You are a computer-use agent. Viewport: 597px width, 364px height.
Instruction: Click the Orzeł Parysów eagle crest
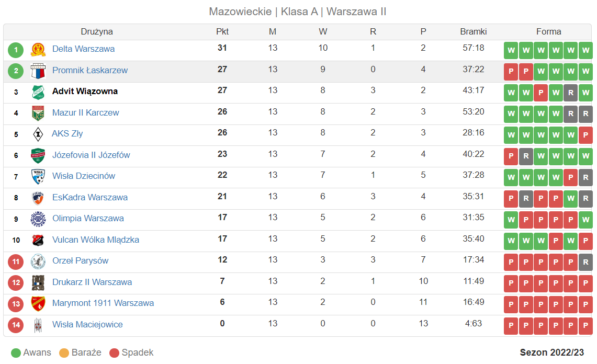[38, 261]
